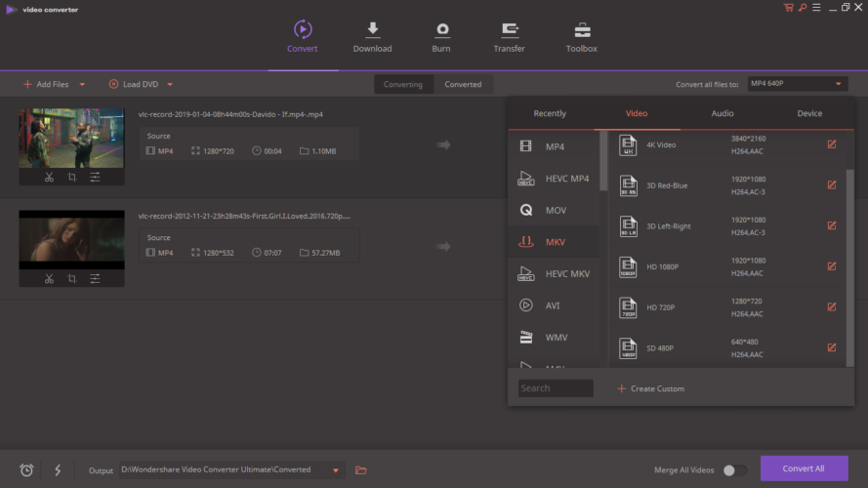Trim the Davido video with scissors icon
Viewport: 868px width, 488px height.
click(x=49, y=177)
